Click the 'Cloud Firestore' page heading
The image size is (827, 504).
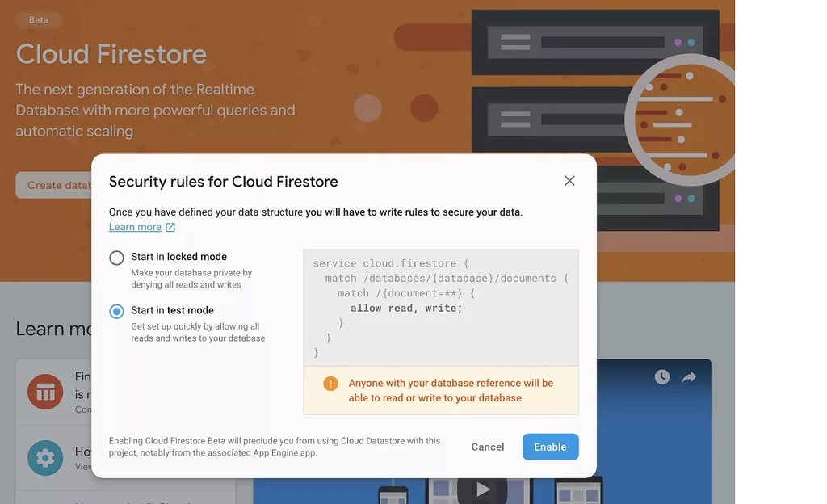tap(111, 54)
